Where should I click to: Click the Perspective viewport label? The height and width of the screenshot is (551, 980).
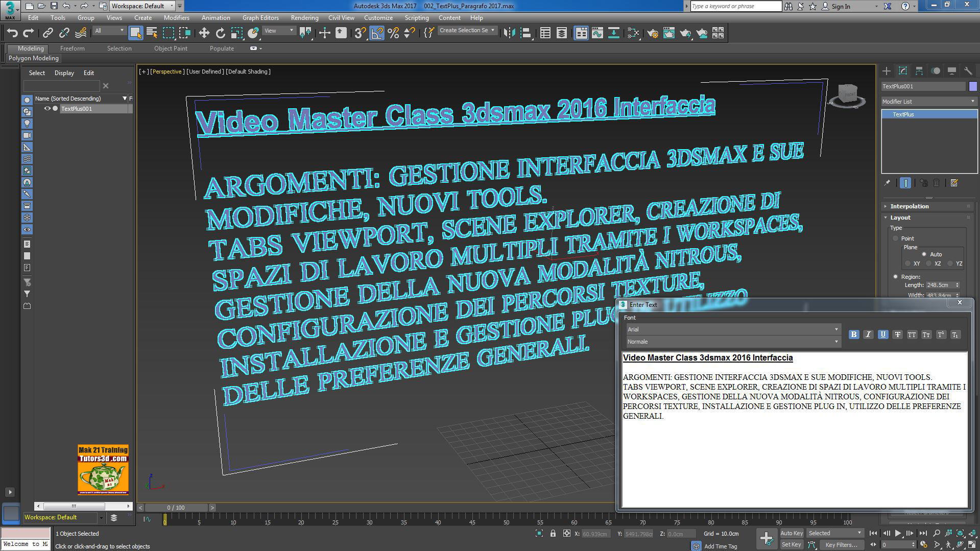click(166, 71)
